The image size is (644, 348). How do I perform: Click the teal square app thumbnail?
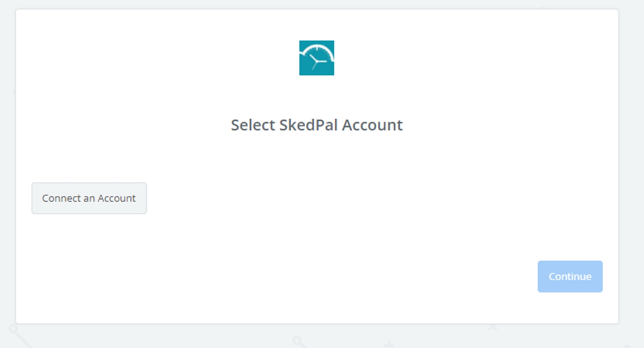[317, 58]
